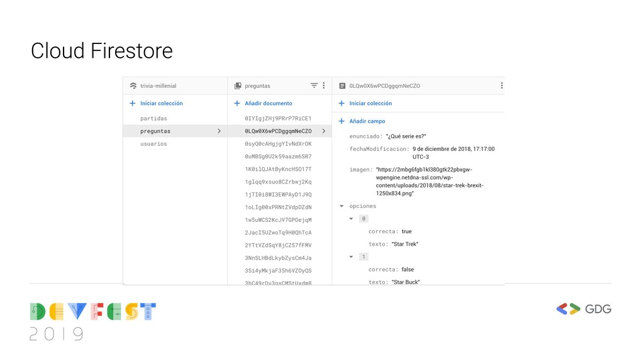Open the preguntas collection three-dot menu
The image size is (644, 362).
[324, 85]
